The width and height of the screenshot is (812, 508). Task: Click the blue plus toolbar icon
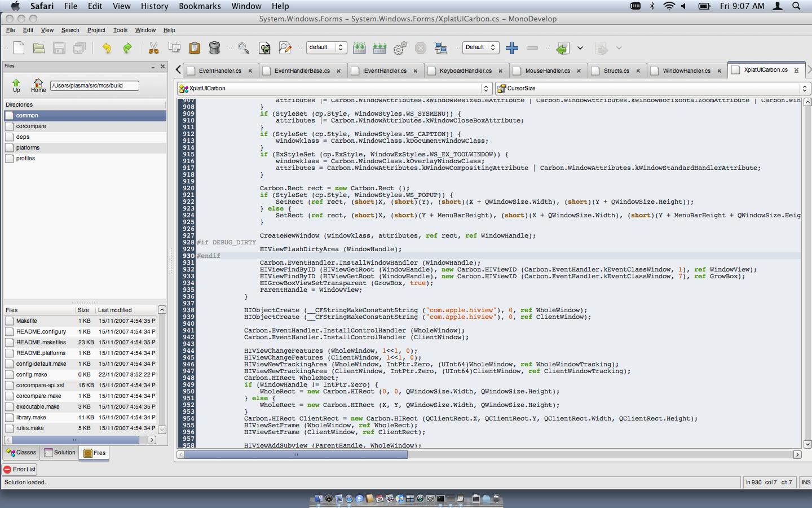point(512,48)
